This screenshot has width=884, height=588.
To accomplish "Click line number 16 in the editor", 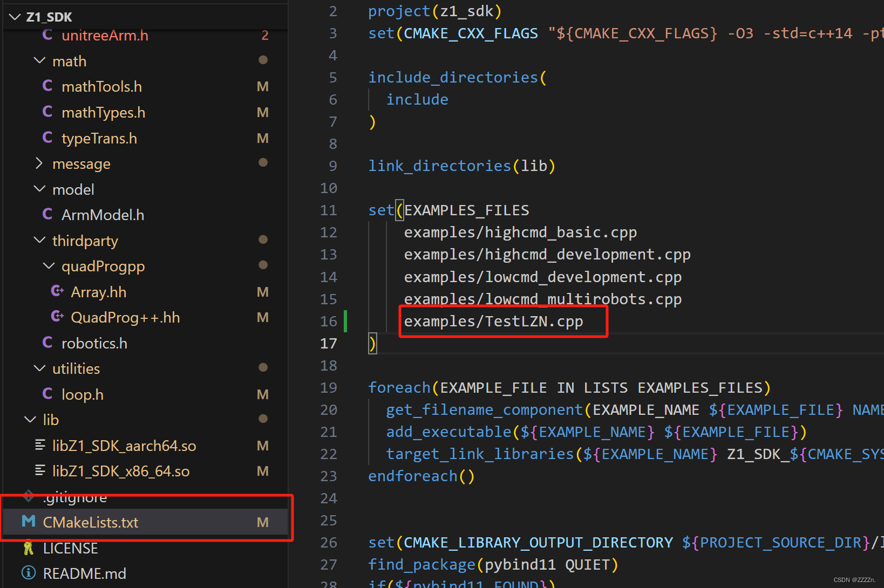I will pyautogui.click(x=329, y=321).
